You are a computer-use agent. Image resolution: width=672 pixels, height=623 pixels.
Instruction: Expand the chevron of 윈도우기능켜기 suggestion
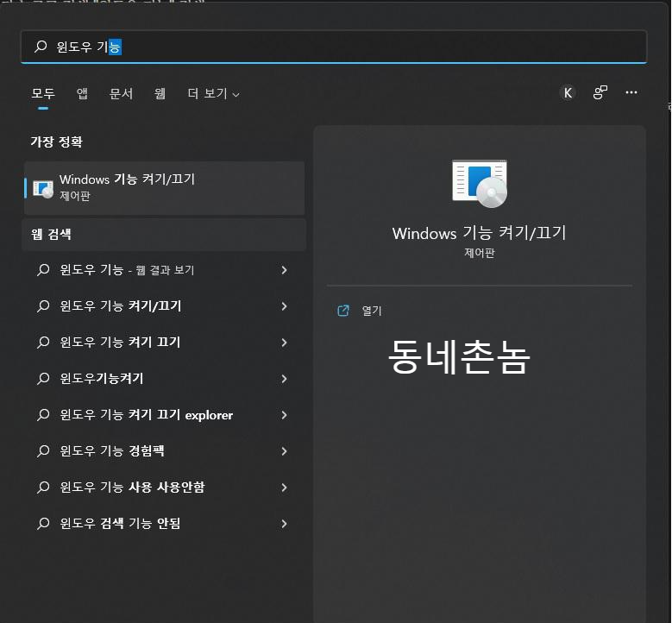(x=284, y=379)
